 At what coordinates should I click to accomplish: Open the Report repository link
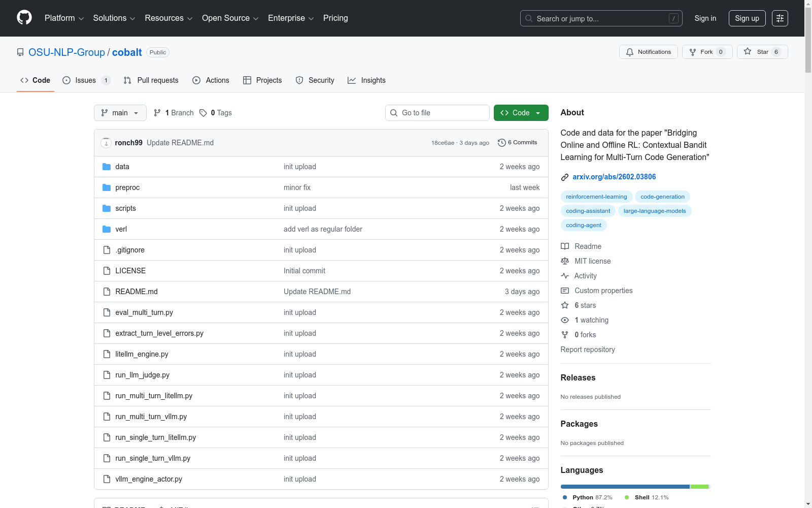click(588, 350)
